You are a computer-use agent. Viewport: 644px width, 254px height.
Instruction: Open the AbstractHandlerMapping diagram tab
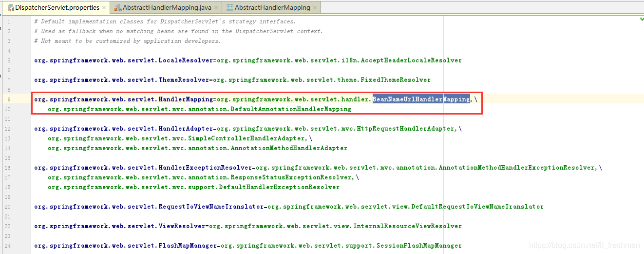[272, 7]
